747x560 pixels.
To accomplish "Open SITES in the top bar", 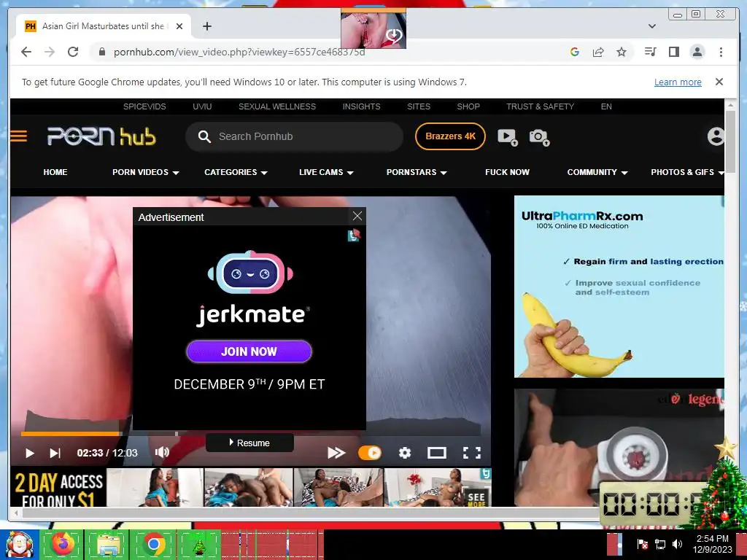I will tap(418, 106).
